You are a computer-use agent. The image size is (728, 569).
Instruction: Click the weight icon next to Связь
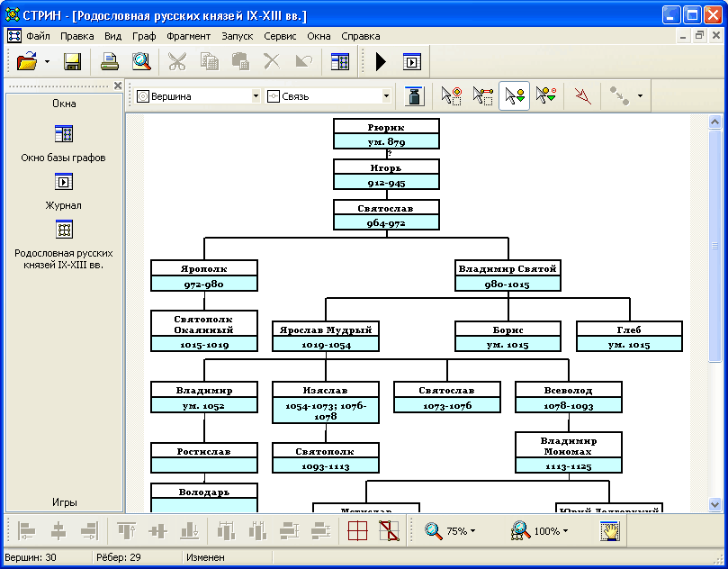(415, 95)
